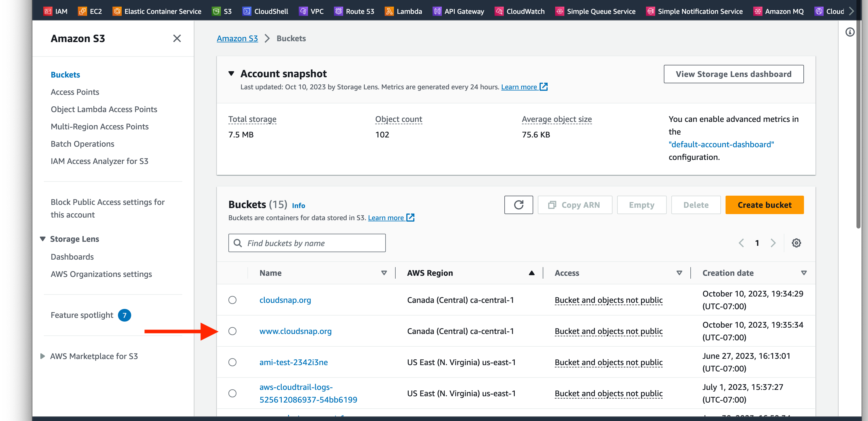Open IAM service shortcut icon
Viewport: 868px width, 421px height.
point(48,11)
